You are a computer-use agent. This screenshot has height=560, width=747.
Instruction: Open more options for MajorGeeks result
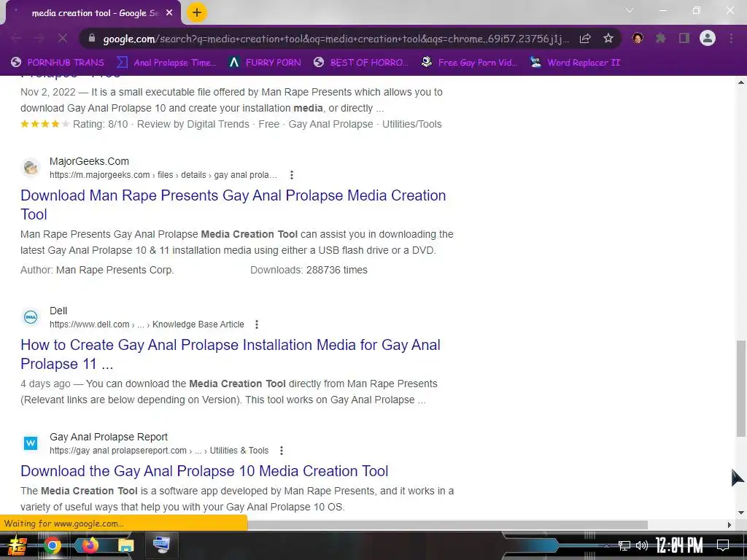[292, 175]
